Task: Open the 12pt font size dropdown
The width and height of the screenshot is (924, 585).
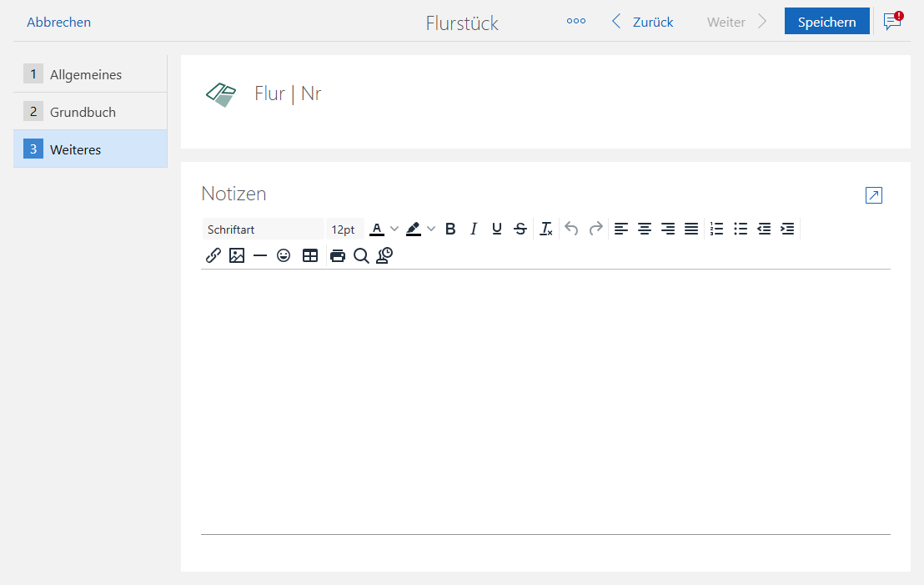Action: tap(344, 229)
